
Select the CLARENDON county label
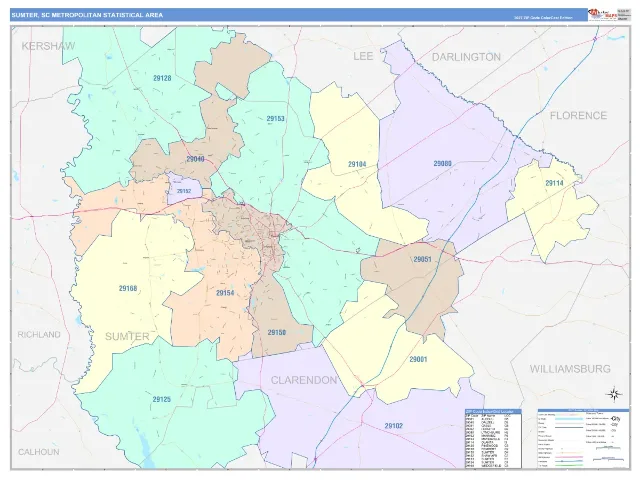[x=304, y=380]
